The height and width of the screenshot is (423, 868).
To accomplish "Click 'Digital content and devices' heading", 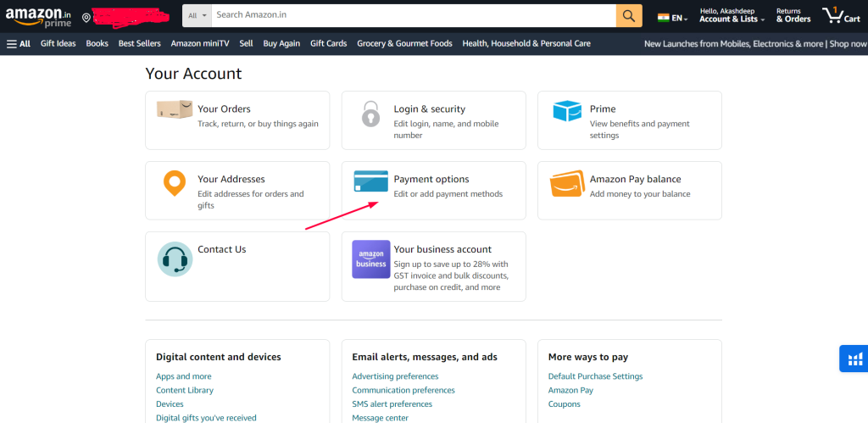I will [x=219, y=357].
